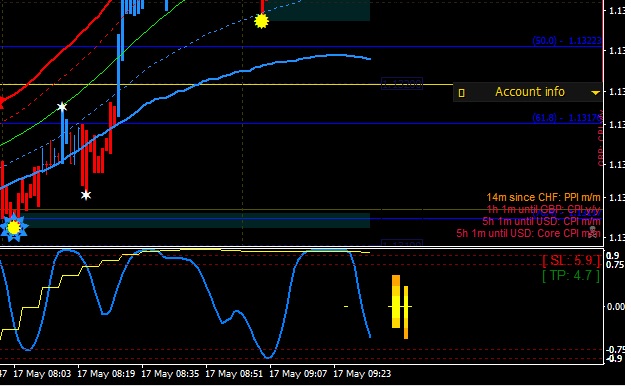Image resolution: width=631 pixels, height=389 pixels.
Task: Click the small square icon on Account info panel
Action: (461, 93)
